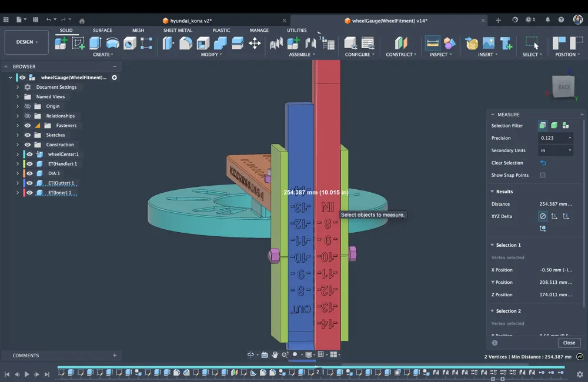
Task: Select the Combine tool
Action: [220, 43]
